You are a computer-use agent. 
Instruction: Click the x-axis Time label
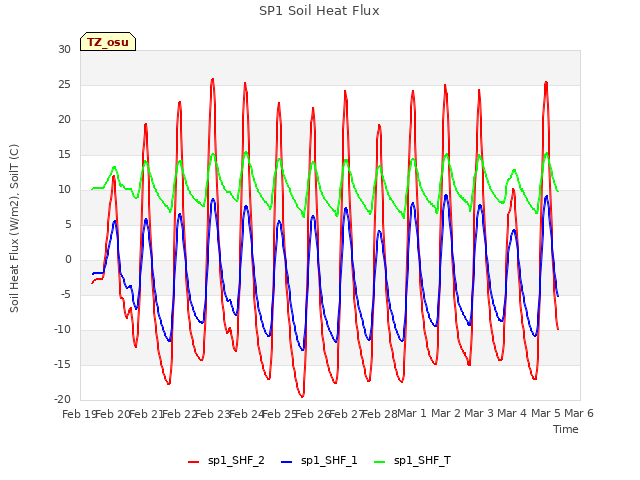(x=566, y=429)
